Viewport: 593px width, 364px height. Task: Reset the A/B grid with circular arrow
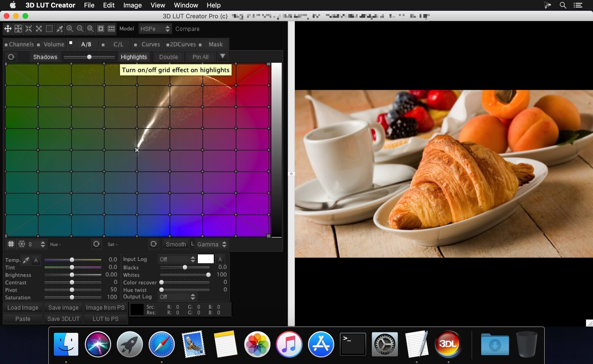coord(11,57)
